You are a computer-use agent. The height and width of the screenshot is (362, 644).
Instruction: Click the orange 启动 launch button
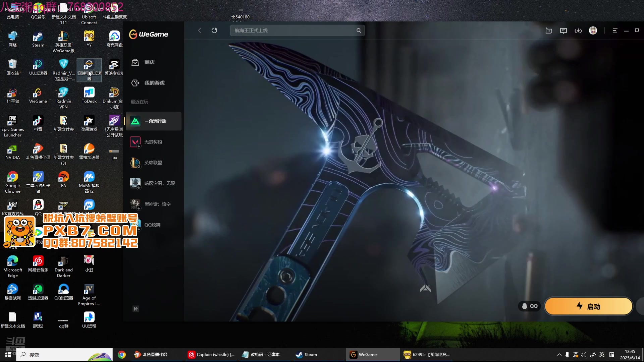pos(589,306)
